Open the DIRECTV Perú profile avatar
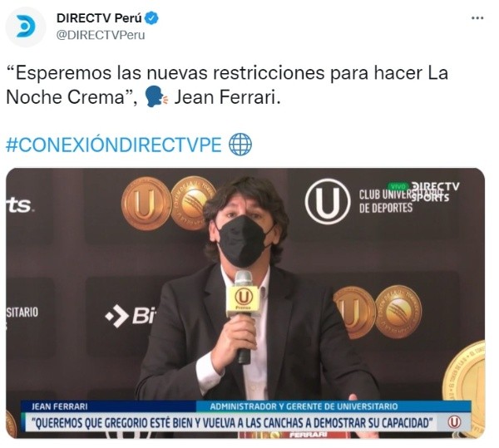499x448 pixels. coord(26,27)
